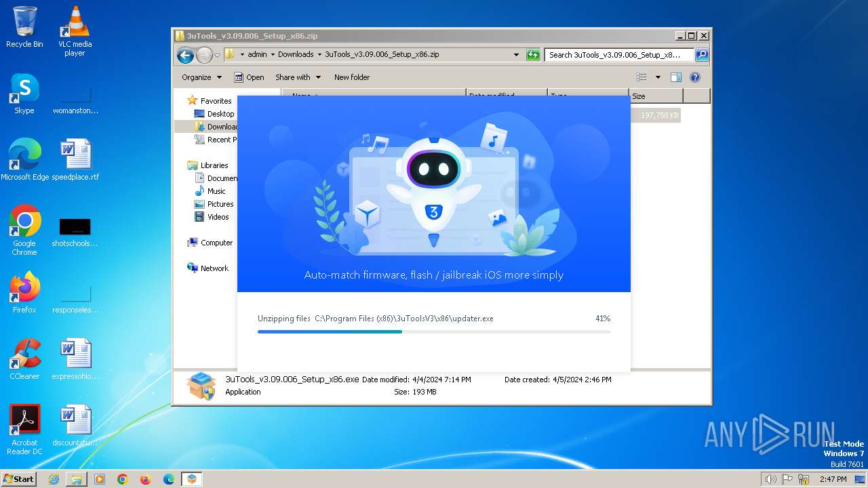This screenshot has height=488, width=868.
Task: Open Chrome from the taskbar
Action: (x=123, y=479)
